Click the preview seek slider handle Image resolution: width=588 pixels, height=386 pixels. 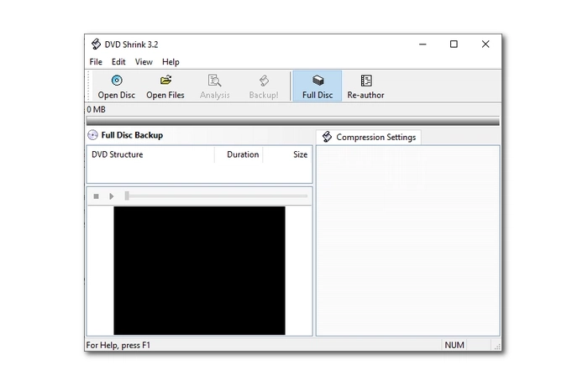(x=127, y=196)
